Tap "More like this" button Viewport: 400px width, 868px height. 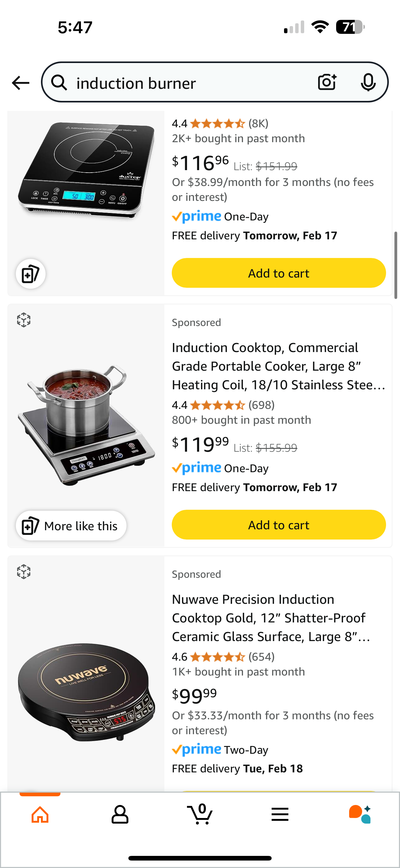click(71, 526)
